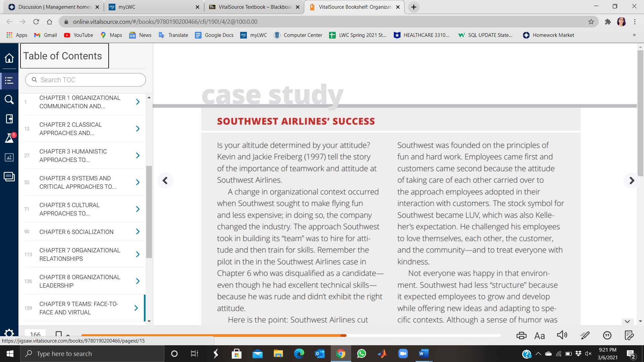Switch to Discussion Management homework tab
Image resolution: width=644 pixels, height=362 pixels.
click(54, 7)
